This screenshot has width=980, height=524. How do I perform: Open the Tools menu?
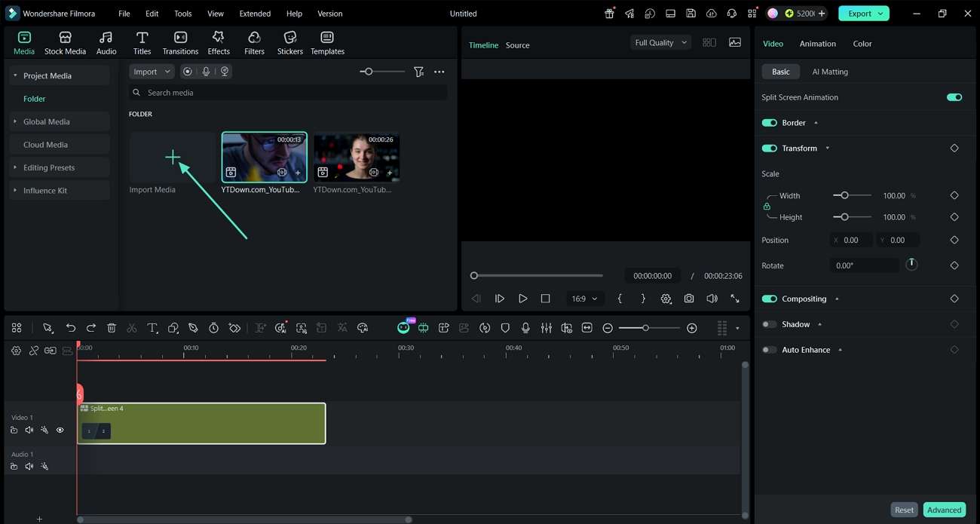click(x=183, y=14)
